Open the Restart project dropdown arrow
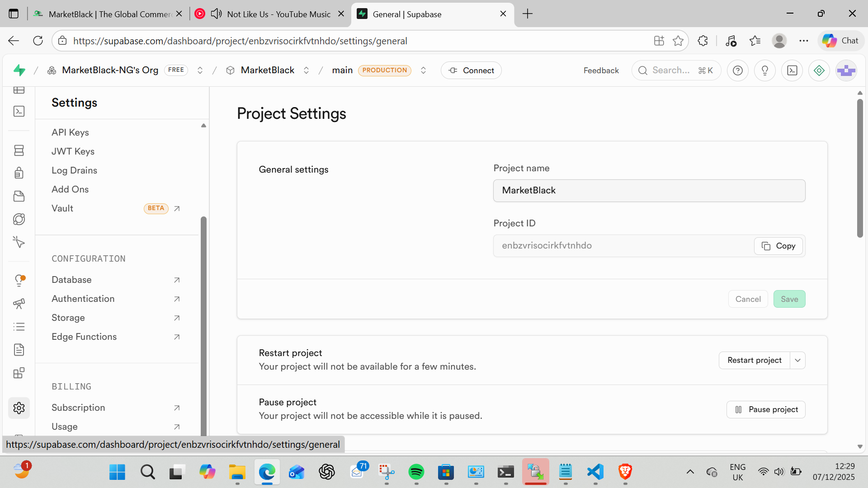868x488 pixels. [x=797, y=360]
